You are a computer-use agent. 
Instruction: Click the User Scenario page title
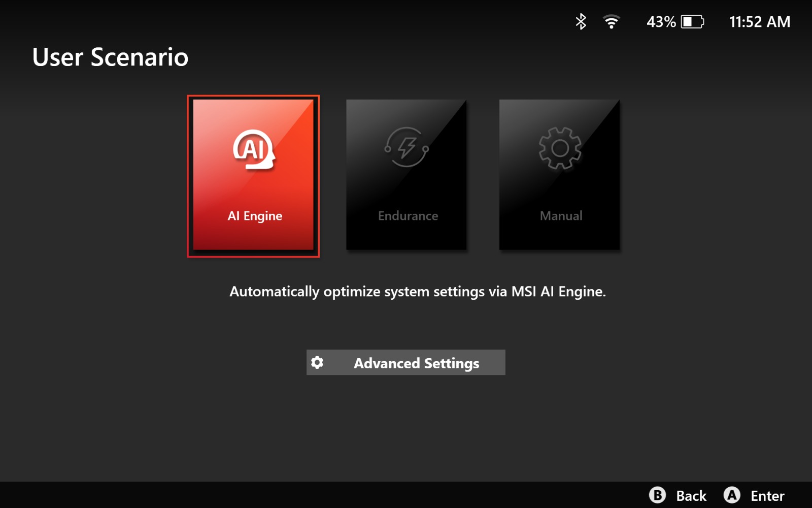(110, 57)
